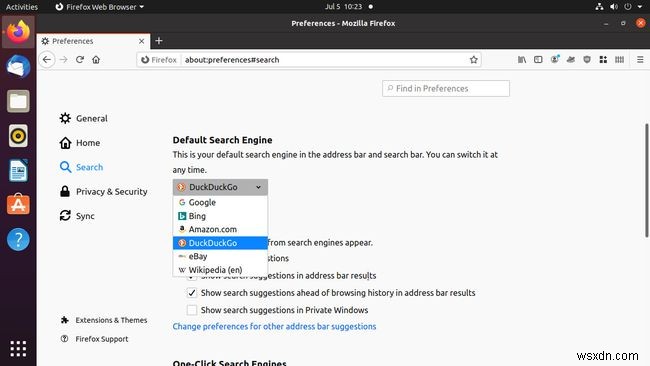The width and height of the screenshot is (650, 366).
Task: Open Extensions & Themes link
Action: [104, 320]
